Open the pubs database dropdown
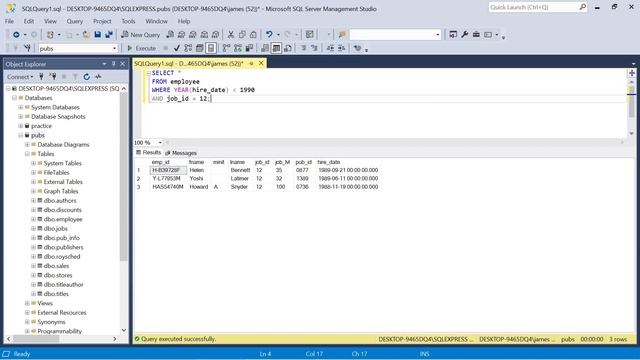This screenshot has height=360, width=640. (x=114, y=48)
